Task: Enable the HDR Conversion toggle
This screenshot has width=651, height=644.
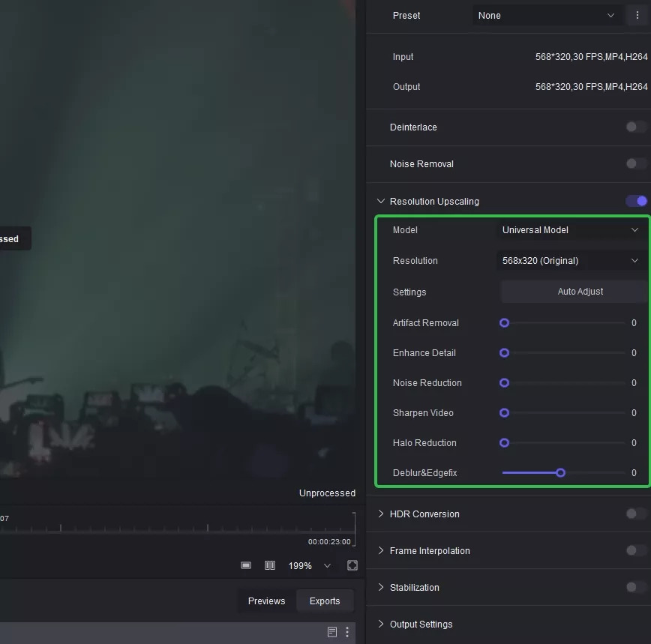Action: pyautogui.click(x=636, y=514)
